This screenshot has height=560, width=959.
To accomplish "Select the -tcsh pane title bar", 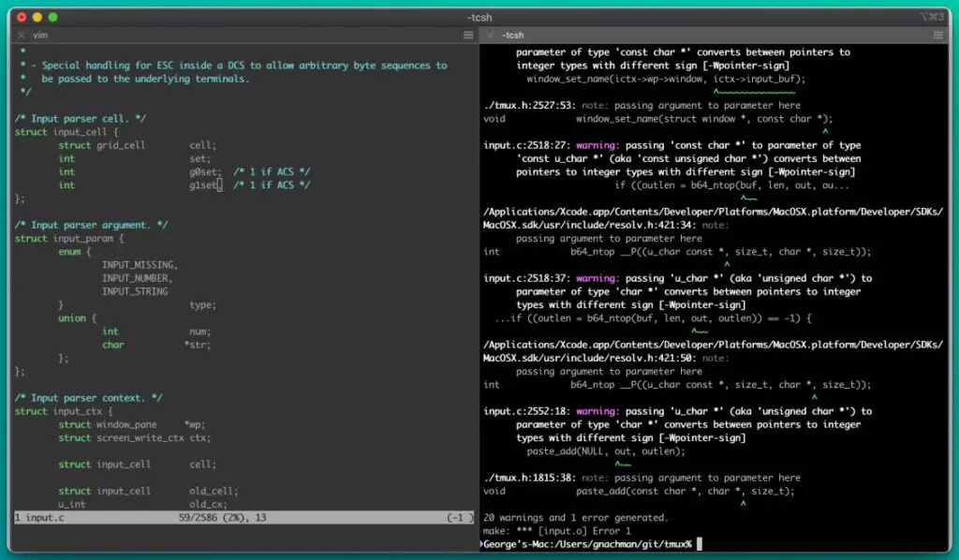I will (715, 36).
